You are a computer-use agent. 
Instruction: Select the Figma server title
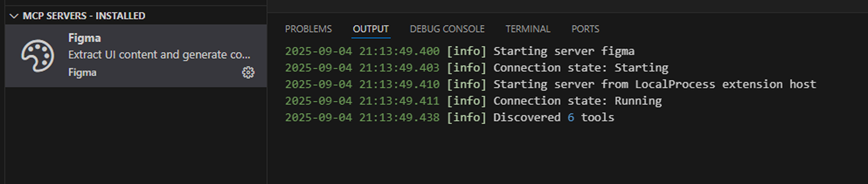pyautogui.click(x=84, y=38)
